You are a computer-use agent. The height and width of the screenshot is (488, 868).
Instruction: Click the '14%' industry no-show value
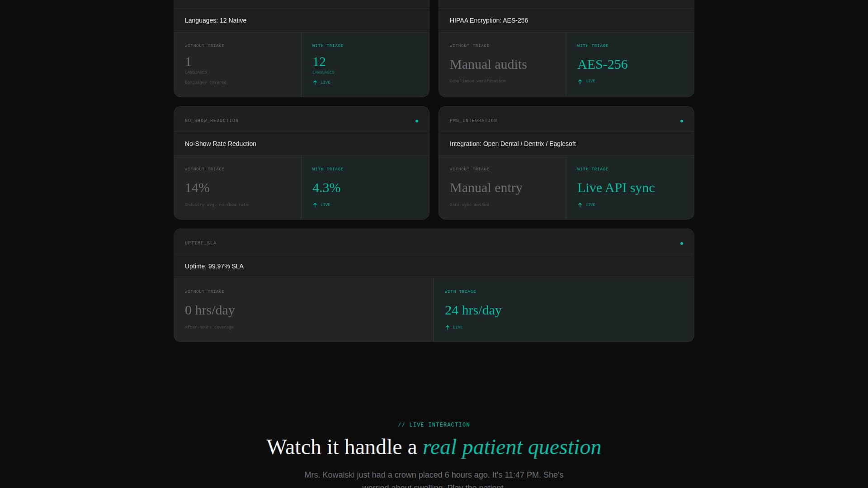tap(197, 188)
